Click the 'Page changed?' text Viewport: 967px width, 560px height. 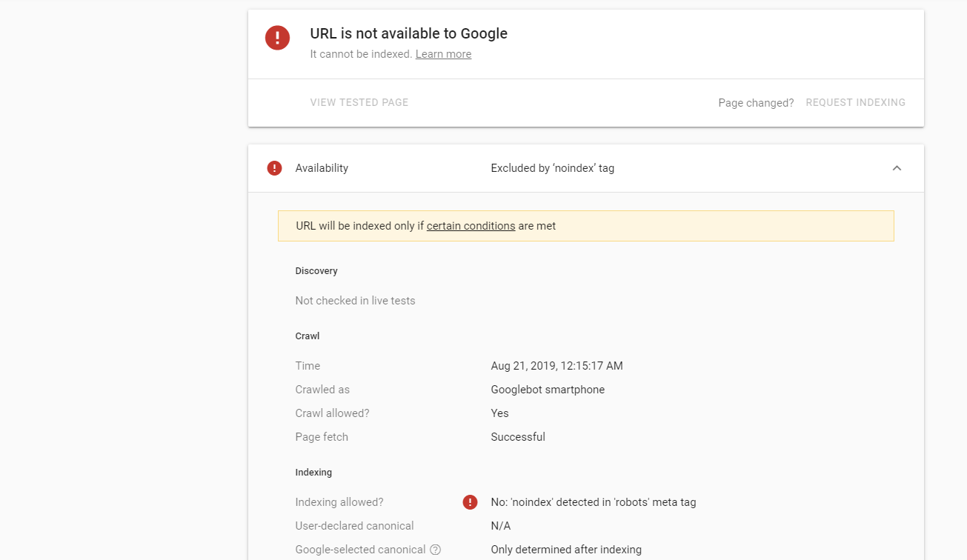pos(756,103)
